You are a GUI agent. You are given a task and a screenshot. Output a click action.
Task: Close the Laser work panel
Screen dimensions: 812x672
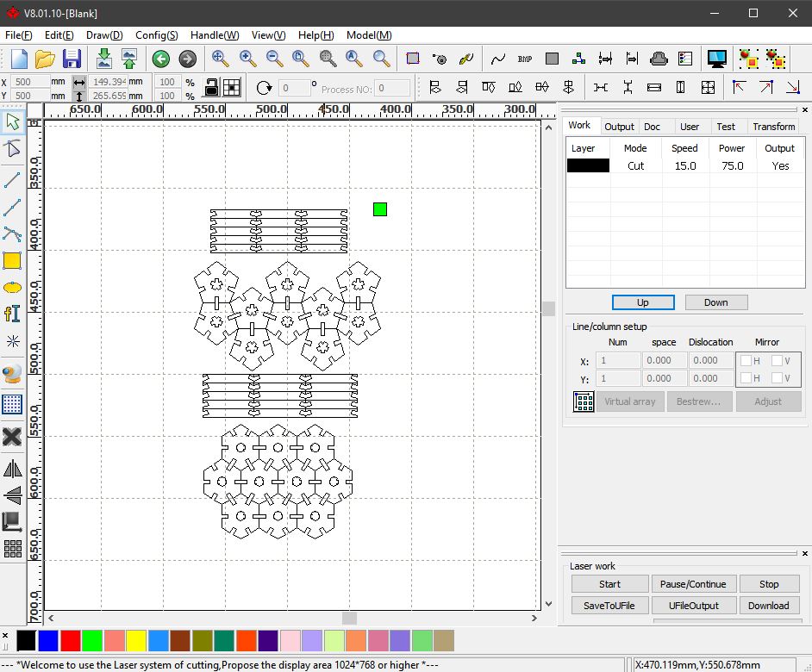coord(805,553)
